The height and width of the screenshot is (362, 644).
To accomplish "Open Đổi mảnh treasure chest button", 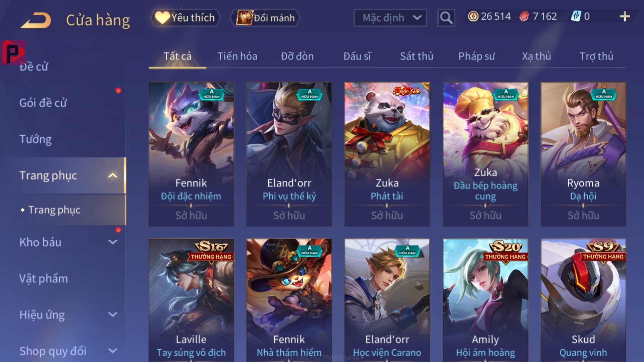I will click(265, 17).
